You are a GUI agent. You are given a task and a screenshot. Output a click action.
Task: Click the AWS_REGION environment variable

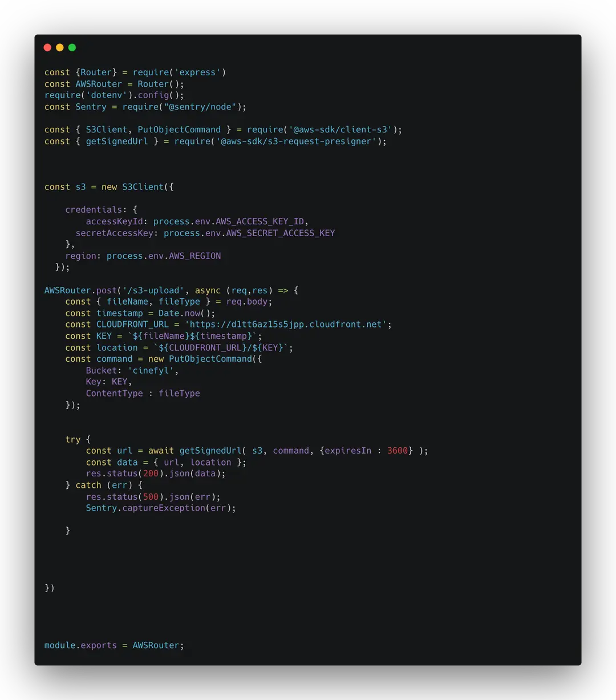[x=194, y=256]
